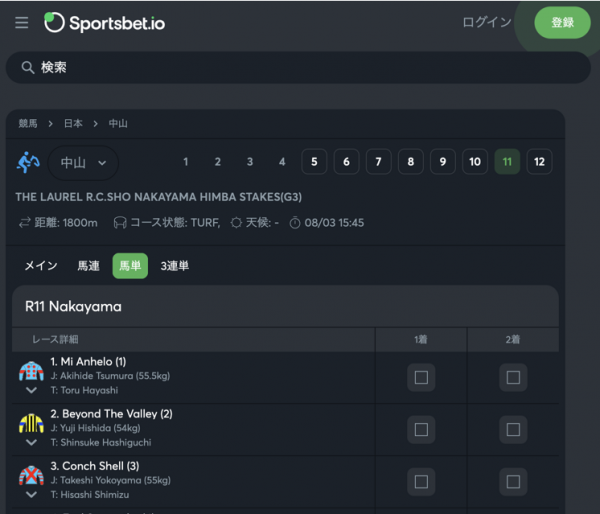The height and width of the screenshot is (514, 600).
Task: Click the green 登録 register button
Action: [562, 22]
